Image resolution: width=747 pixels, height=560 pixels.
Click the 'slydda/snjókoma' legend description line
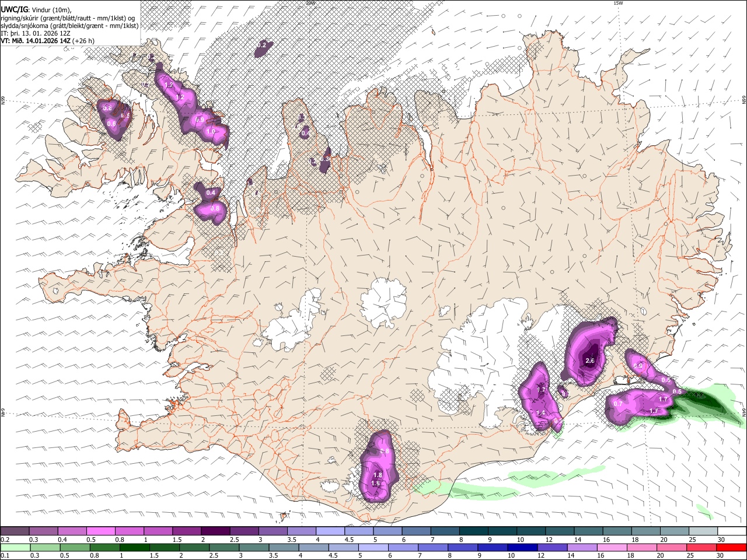69,26
